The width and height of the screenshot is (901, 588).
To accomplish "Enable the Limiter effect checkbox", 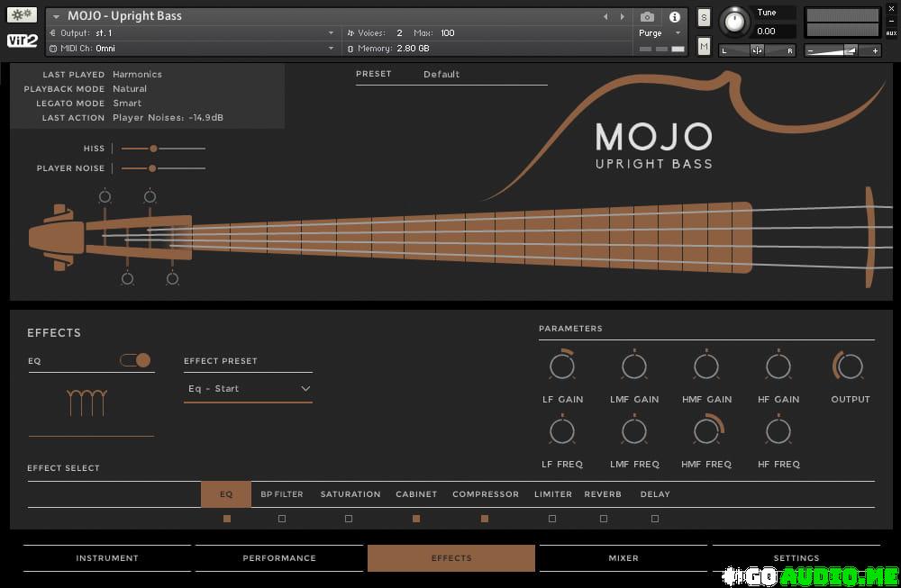I will tap(552, 519).
